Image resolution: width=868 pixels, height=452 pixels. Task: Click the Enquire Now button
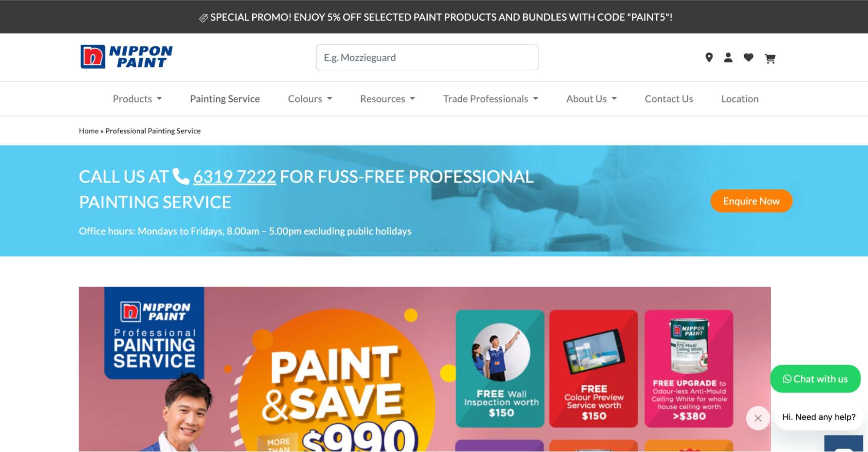[751, 201]
